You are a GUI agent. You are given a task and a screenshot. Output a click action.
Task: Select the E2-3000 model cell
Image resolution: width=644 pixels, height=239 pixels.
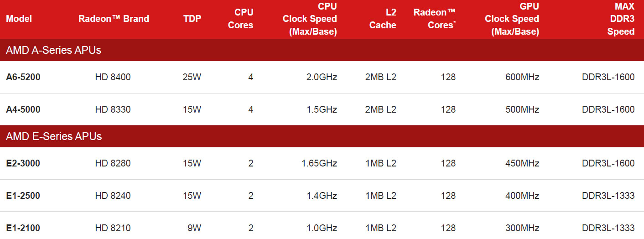[x=23, y=163]
